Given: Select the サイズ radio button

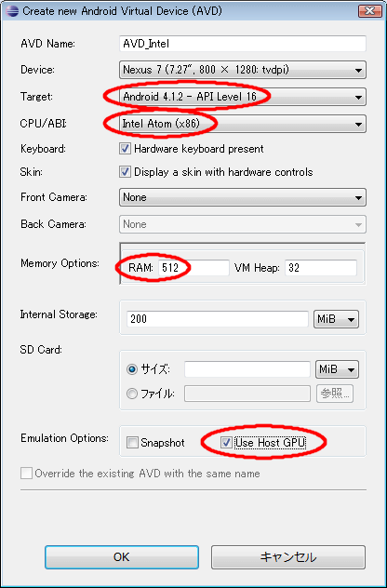Looking at the screenshot, I should click(132, 369).
